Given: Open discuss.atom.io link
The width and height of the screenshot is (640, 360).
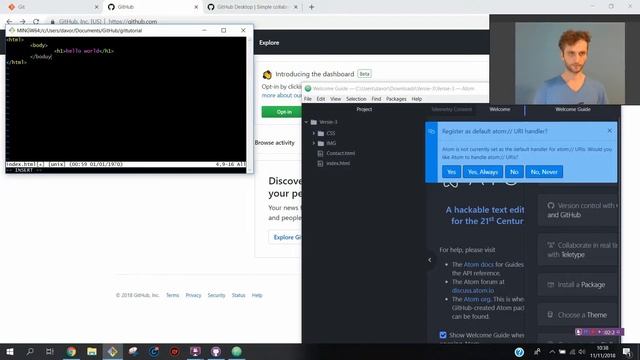Looking at the screenshot, I should pos(473,291).
